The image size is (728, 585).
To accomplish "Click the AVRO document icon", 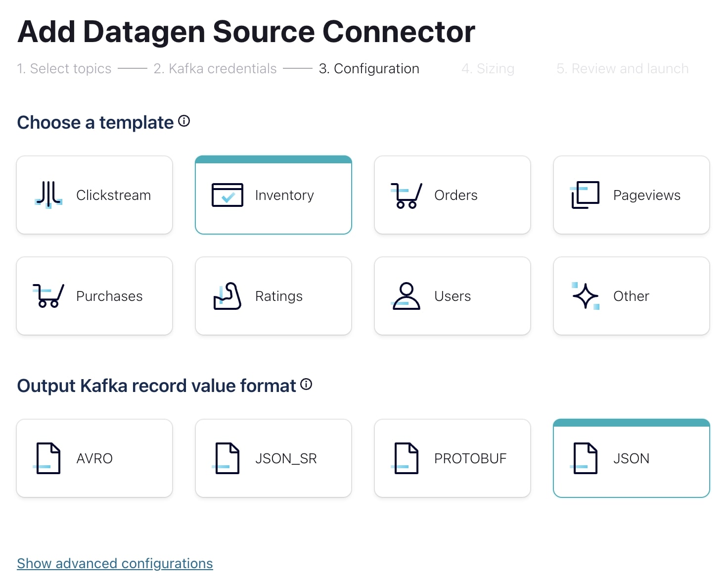I will click(47, 458).
